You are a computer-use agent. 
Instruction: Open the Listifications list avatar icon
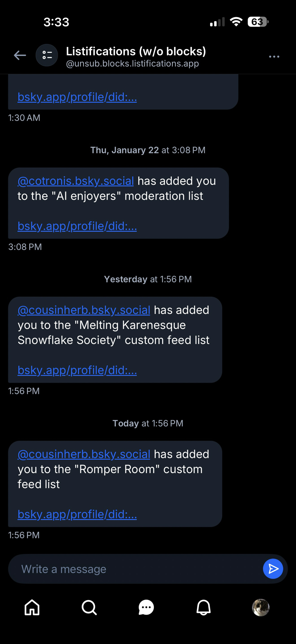click(47, 55)
